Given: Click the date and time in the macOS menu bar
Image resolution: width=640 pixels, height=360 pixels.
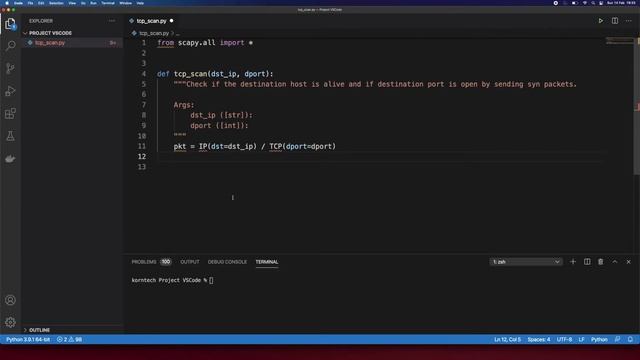Looking at the screenshot, I should click(621, 3).
